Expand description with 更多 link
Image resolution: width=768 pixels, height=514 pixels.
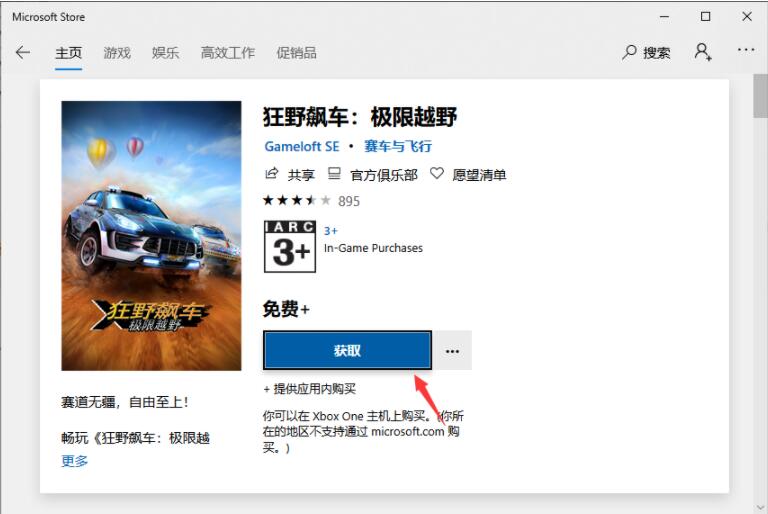(74, 461)
